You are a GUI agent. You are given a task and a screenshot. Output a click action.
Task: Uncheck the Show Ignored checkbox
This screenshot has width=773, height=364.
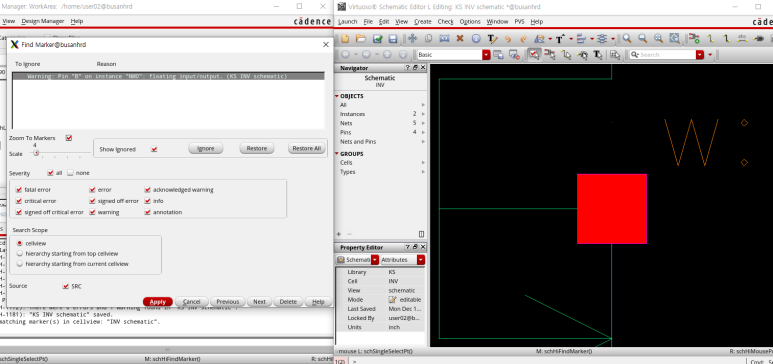[x=154, y=149]
